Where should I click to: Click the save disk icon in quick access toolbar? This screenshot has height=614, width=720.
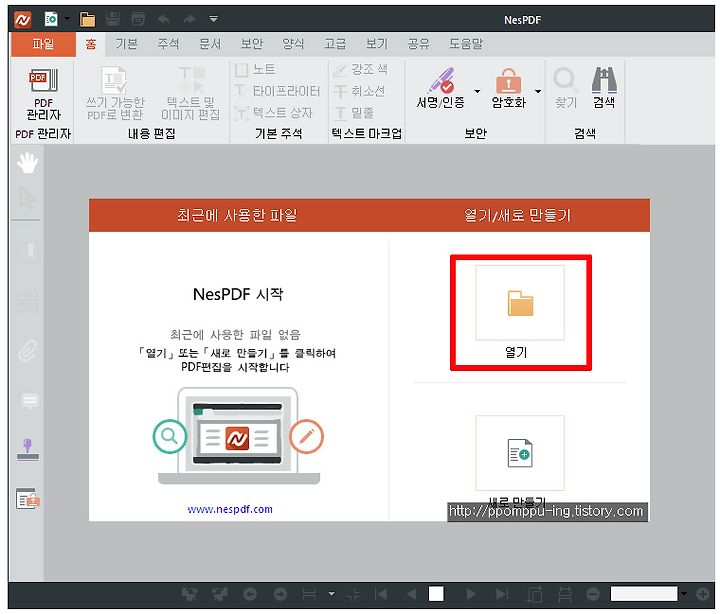112,19
